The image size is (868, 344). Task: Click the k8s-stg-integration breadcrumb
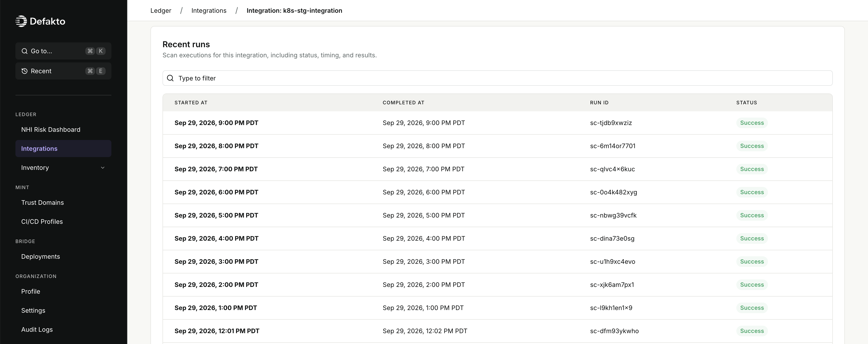294,10
